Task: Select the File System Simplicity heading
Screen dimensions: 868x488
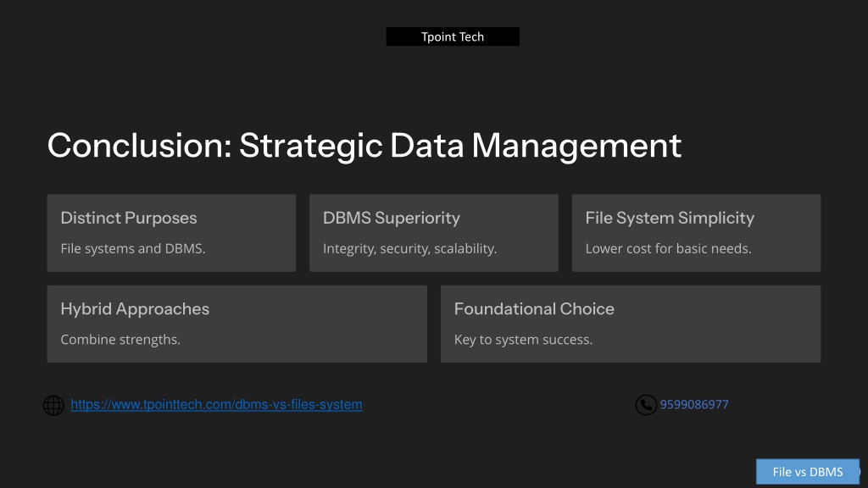Action: point(670,218)
